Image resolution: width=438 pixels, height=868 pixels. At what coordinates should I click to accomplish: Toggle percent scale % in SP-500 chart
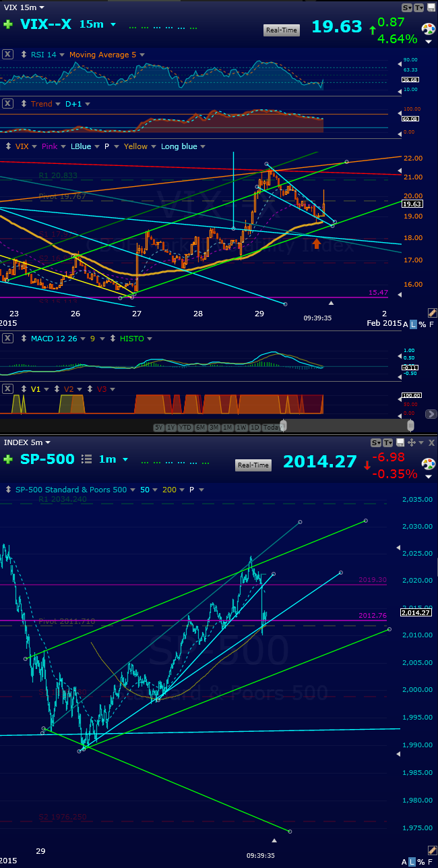423,863
